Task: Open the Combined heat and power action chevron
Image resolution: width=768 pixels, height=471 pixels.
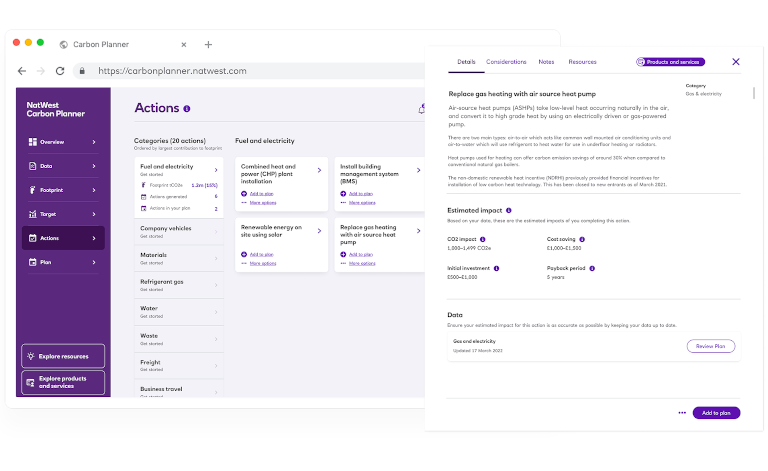Action: [x=319, y=170]
